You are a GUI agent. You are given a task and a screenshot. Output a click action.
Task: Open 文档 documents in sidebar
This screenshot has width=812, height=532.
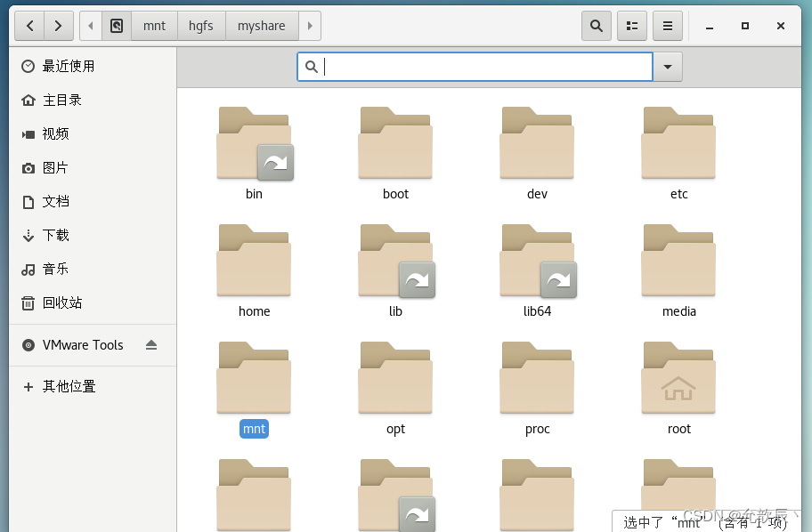coord(93,201)
